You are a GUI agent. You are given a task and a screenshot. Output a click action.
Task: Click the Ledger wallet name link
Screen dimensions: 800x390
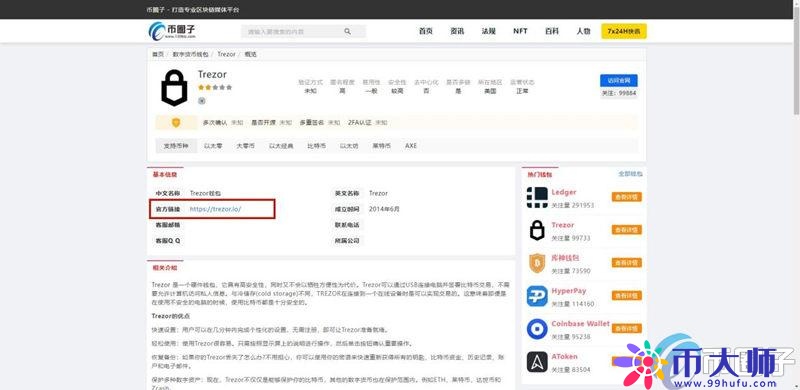click(x=564, y=192)
